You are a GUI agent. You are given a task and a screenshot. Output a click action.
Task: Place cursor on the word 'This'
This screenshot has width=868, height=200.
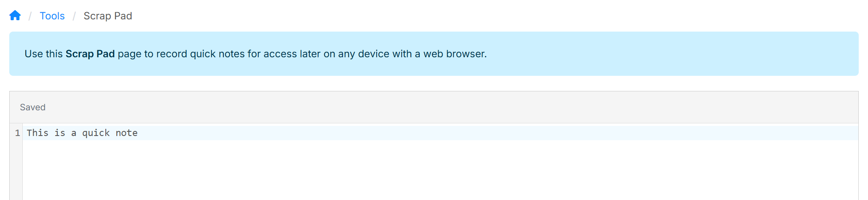(x=38, y=133)
